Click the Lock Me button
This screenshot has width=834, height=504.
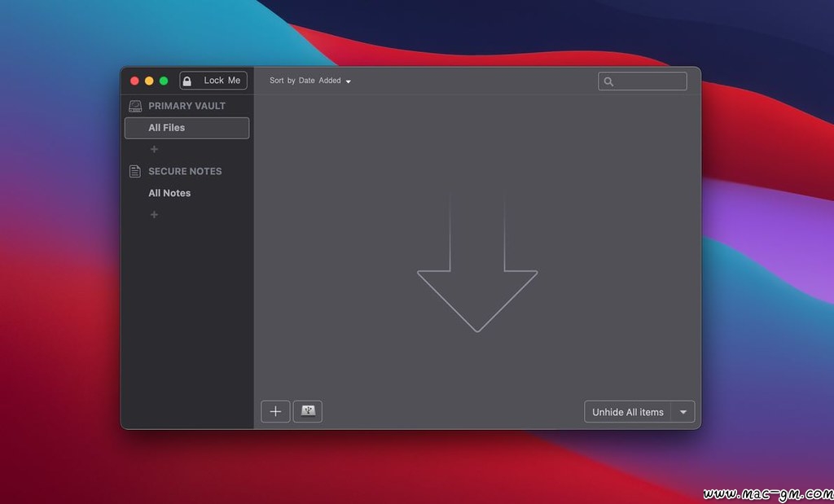click(213, 81)
